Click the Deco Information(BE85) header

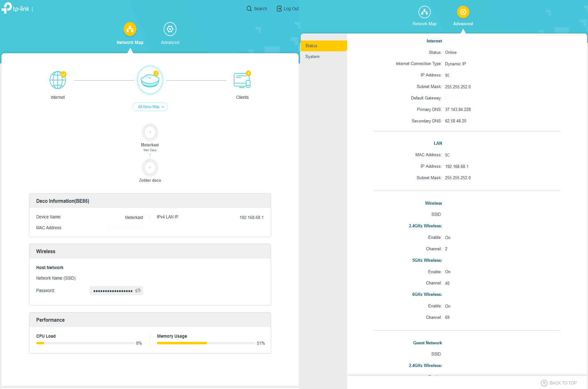pos(150,201)
